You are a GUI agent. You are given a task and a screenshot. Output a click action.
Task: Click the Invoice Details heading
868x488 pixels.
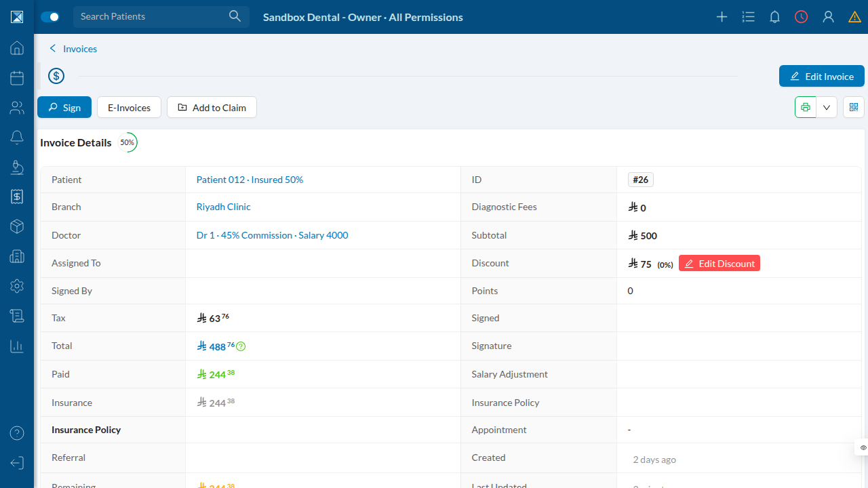tap(76, 142)
